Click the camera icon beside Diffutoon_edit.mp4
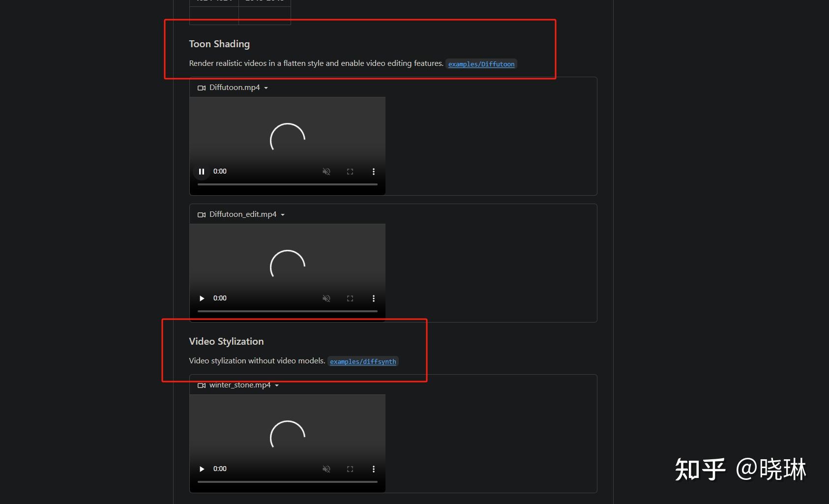 click(202, 215)
